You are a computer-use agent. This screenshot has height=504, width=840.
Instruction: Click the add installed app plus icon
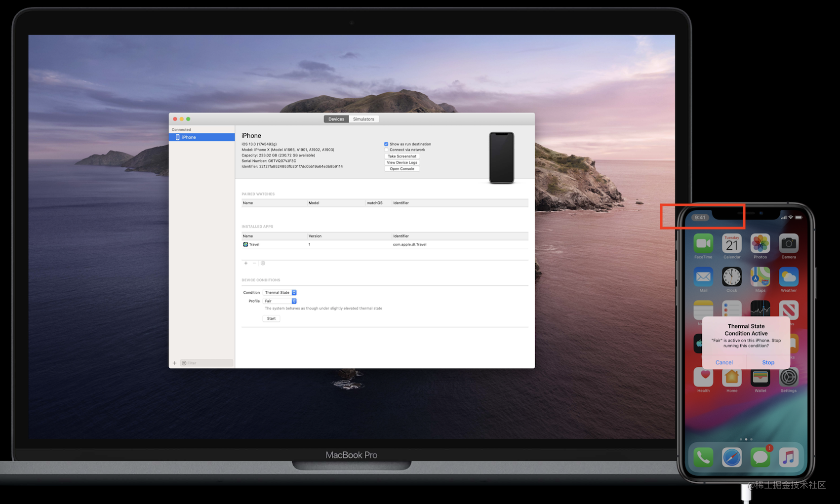pyautogui.click(x=246, y=263)
